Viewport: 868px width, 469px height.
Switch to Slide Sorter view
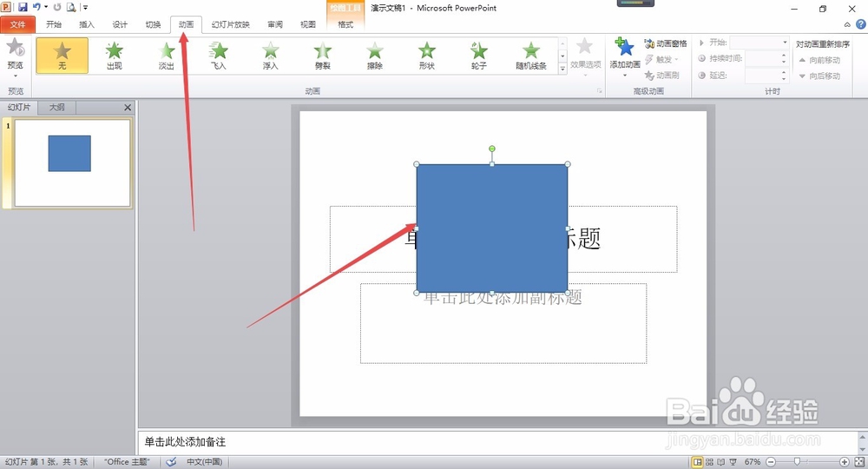pyautogui.click(x=709, y=462)
